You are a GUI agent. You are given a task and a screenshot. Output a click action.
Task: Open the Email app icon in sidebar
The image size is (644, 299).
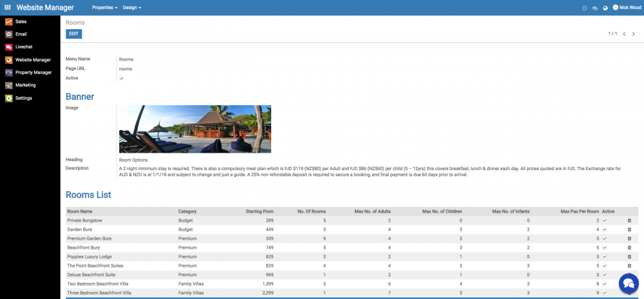pos(8,35)
